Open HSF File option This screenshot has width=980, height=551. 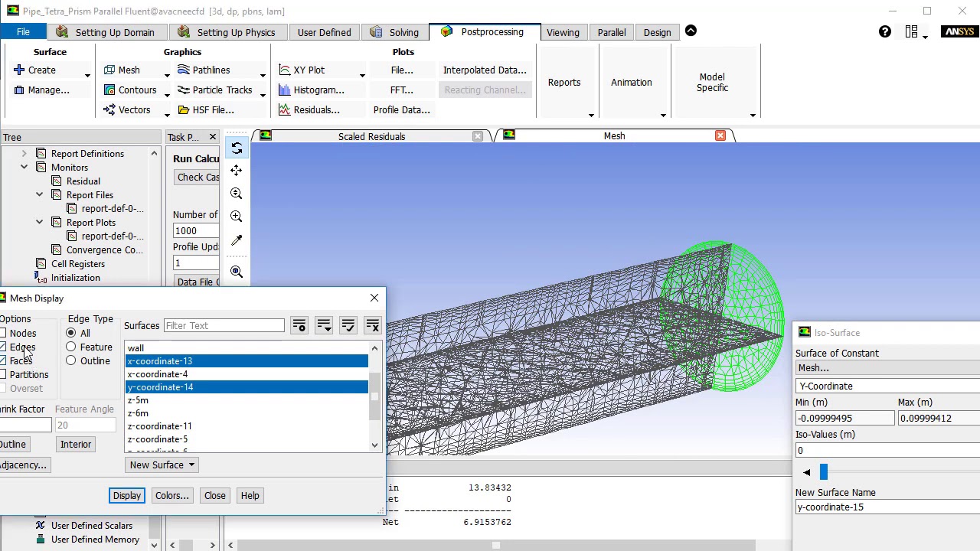pos(205,109)
